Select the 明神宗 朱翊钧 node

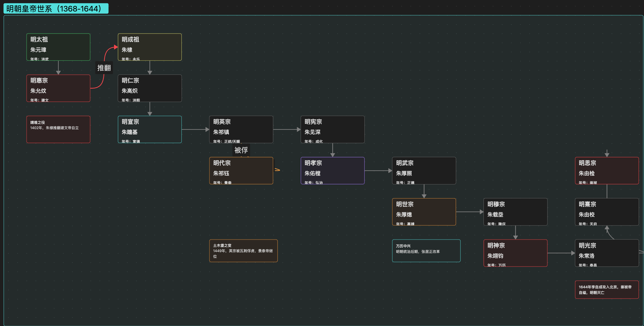tap(515, 253)
